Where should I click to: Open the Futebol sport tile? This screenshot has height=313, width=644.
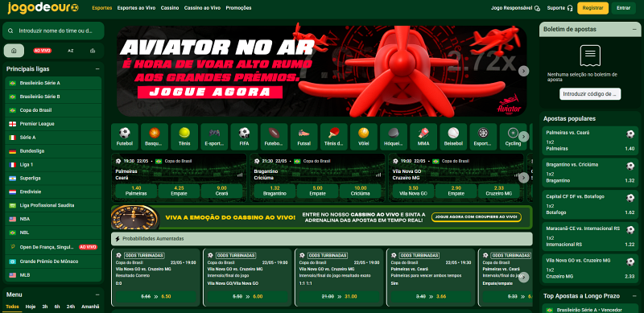point(125,137)
